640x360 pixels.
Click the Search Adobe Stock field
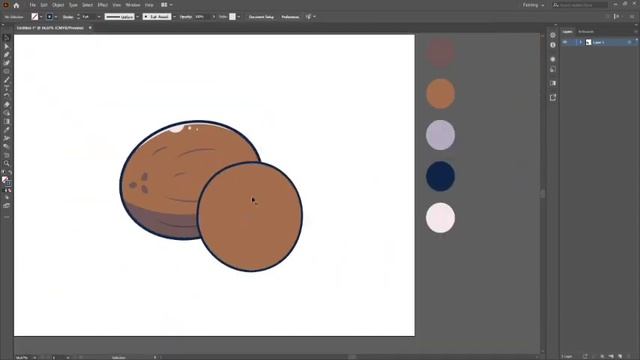580,5
